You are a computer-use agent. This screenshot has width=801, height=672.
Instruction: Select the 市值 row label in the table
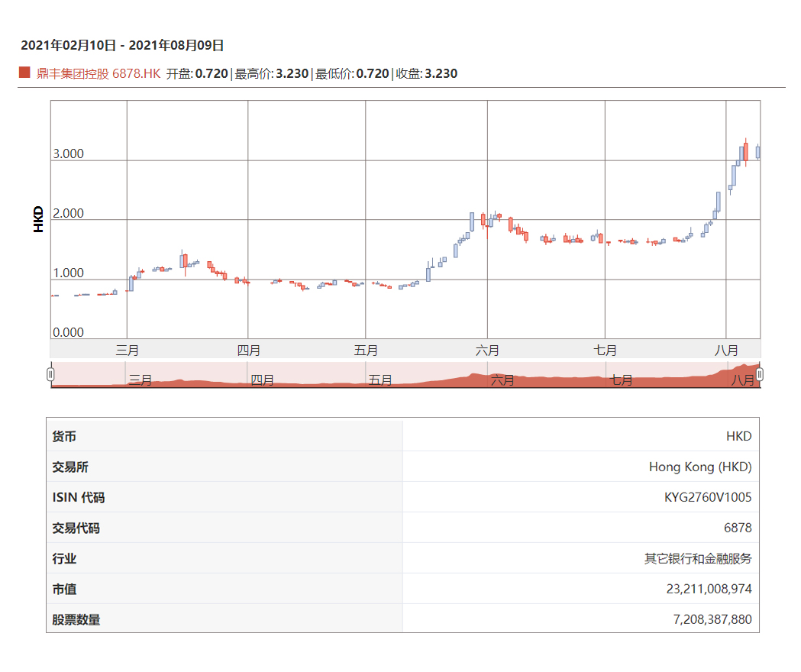click(64, 589)
